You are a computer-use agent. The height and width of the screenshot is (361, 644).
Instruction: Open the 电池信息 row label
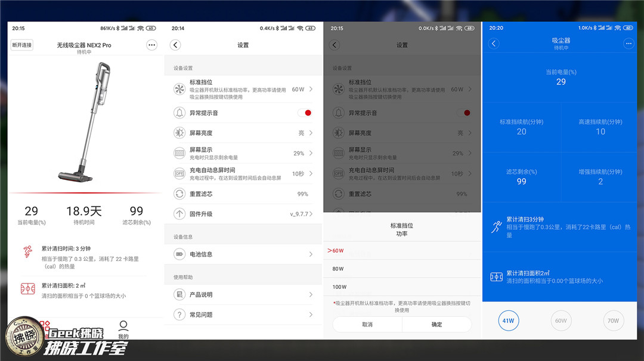[x=201, y=254]
